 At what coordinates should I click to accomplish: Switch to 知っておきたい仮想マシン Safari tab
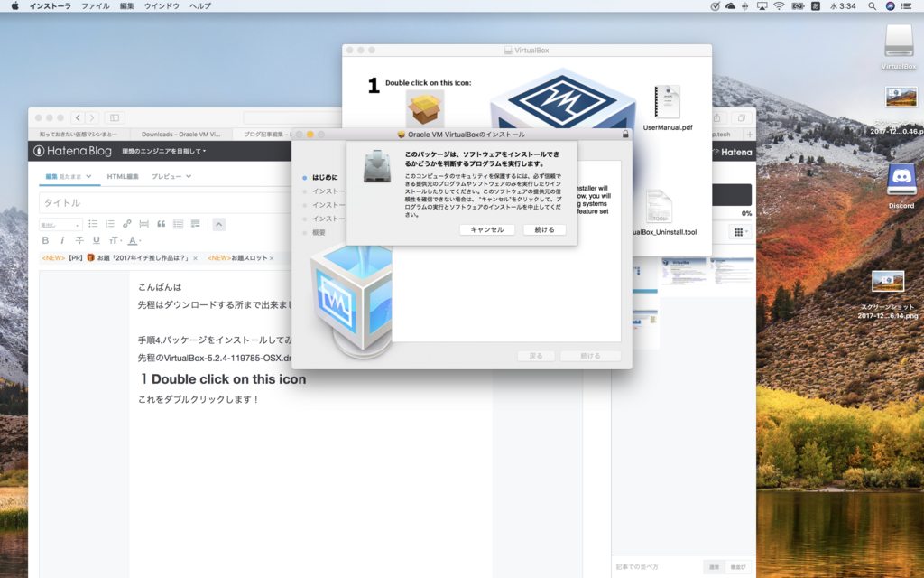[x=79, y=135]
